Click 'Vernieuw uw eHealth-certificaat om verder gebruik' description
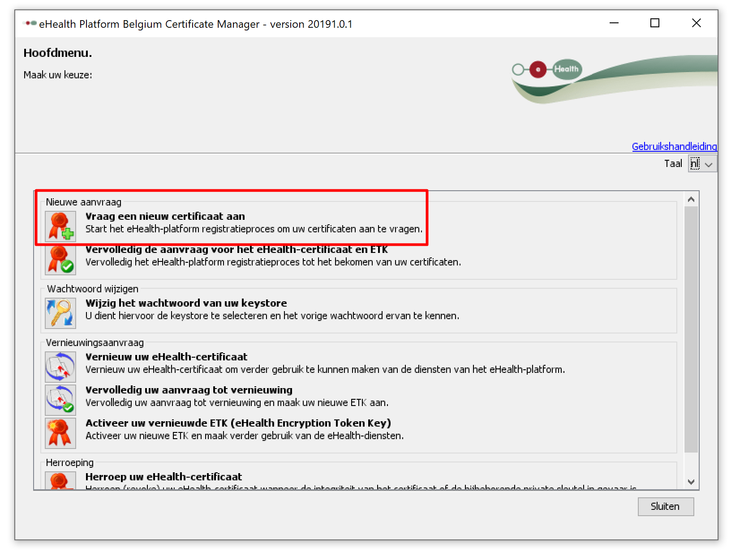 pyautogui.click(x=325, y=369)
